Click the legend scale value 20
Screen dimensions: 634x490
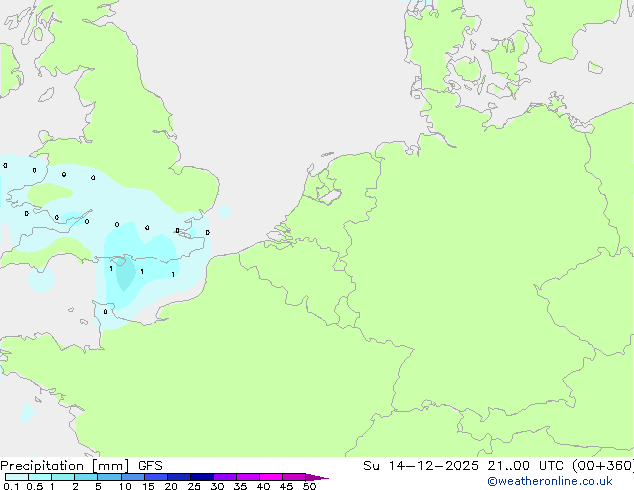point(170,487)
